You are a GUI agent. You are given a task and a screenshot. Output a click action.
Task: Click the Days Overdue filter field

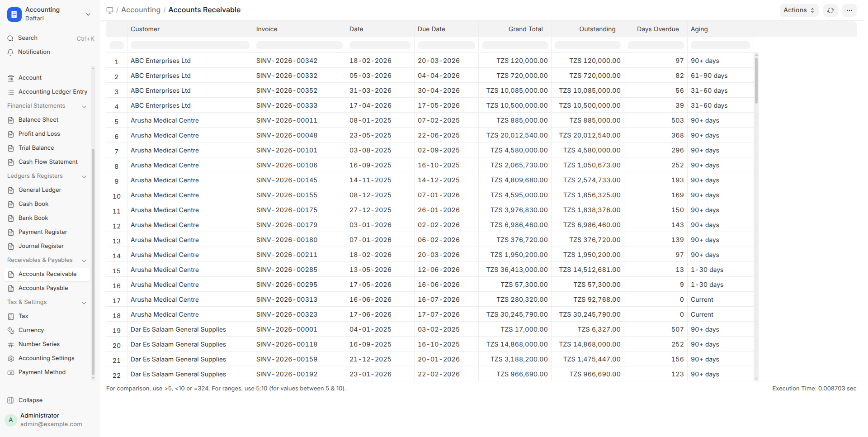tap(656, 45)
